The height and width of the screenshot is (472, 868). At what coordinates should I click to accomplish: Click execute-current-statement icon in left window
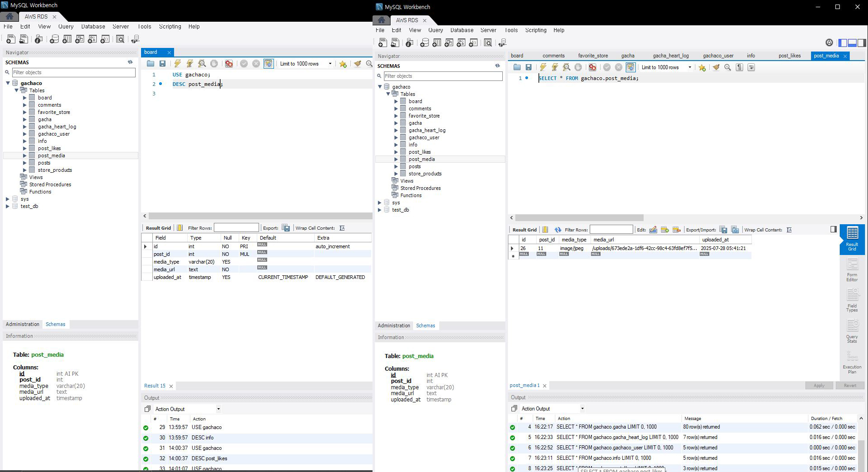click(190, 64)
